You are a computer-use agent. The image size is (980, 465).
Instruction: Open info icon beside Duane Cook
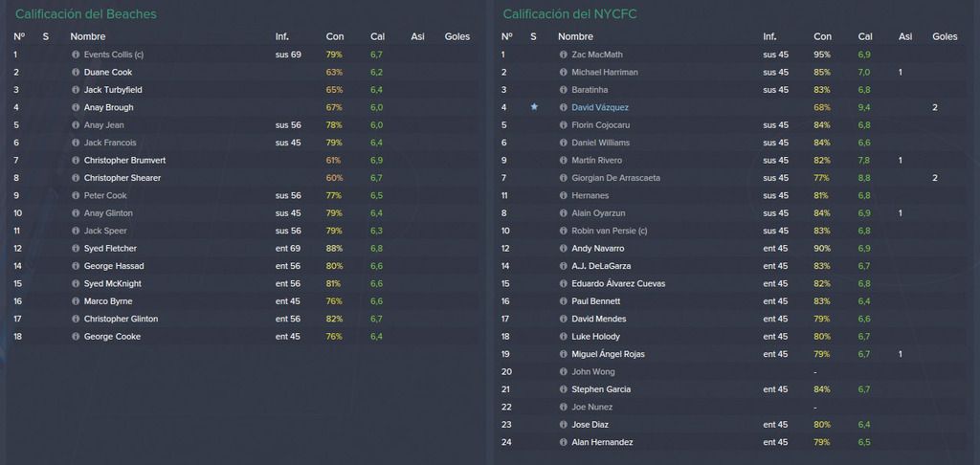[x=76, y=73]
